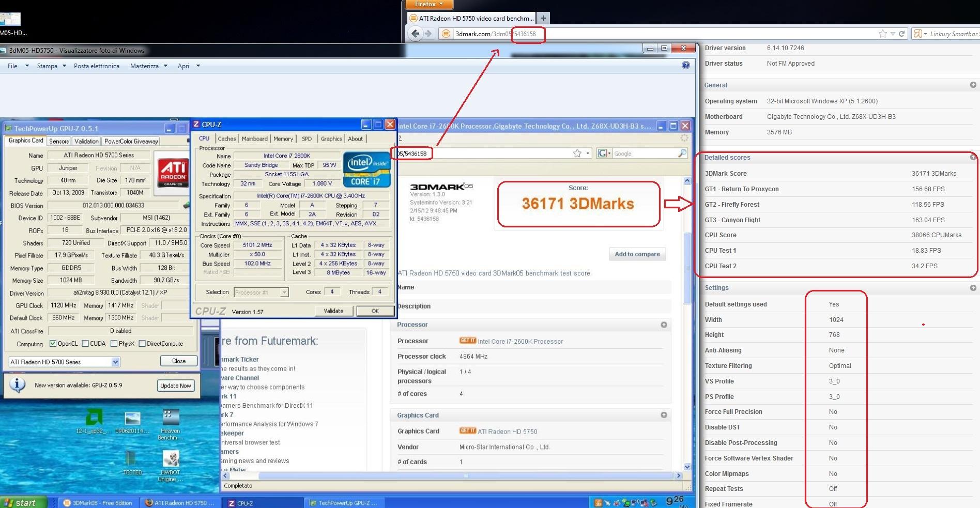Screen dimensions: 980x508
Task: Select the ATI Radeon HD 5750 video card Firefox tab
Action: 471,18
